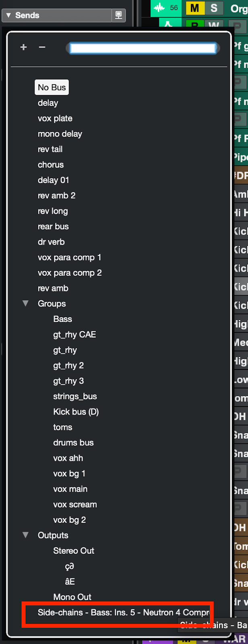This screenshot has width=248, height=644.
Task: Collapse the Groups tree node
Action: [25, 303]
